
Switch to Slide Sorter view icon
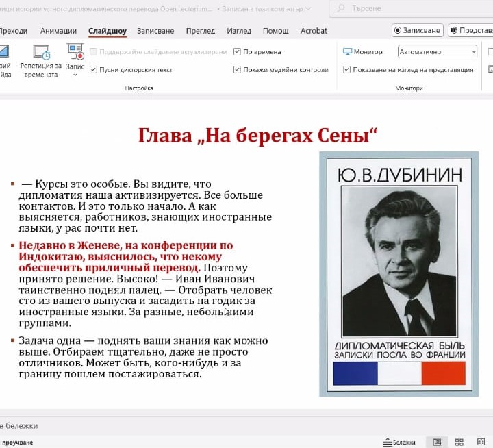click(x=459, y=442)
